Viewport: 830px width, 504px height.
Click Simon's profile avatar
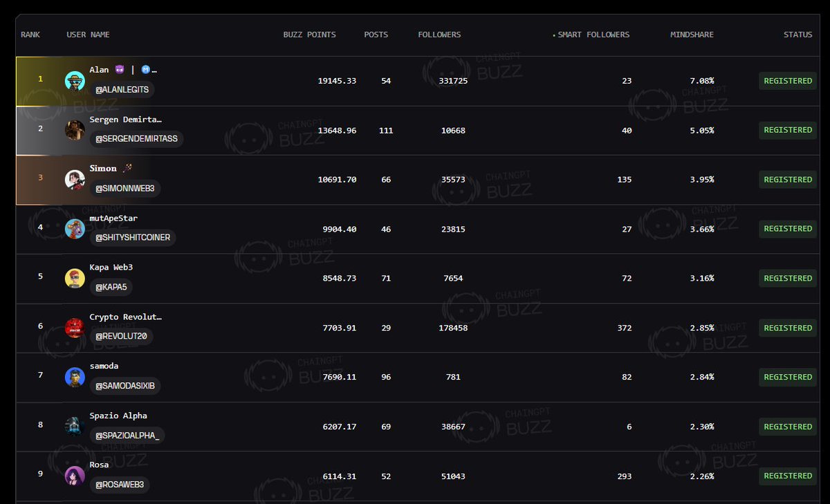(x=75, y=180)
